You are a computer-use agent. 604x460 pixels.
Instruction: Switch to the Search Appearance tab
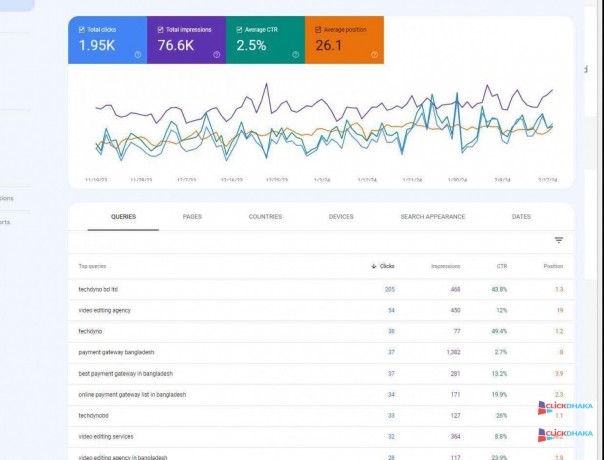coord(433,217)
